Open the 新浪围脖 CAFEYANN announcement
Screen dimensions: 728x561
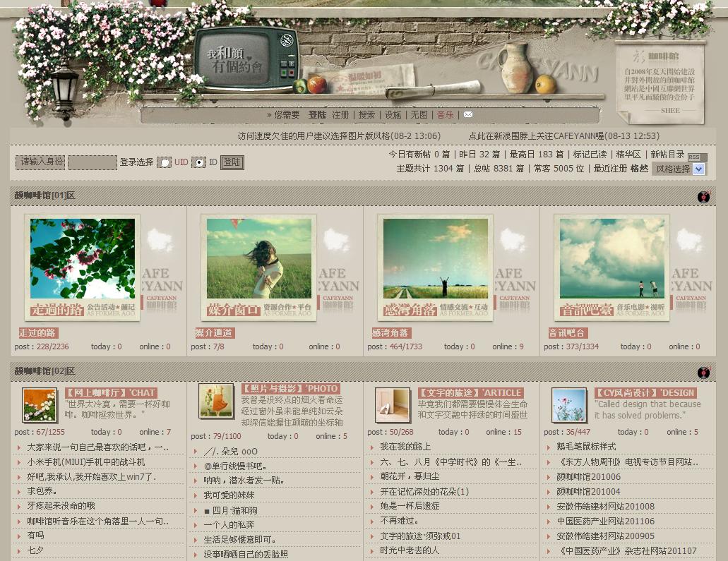click(x=564, y=136)
